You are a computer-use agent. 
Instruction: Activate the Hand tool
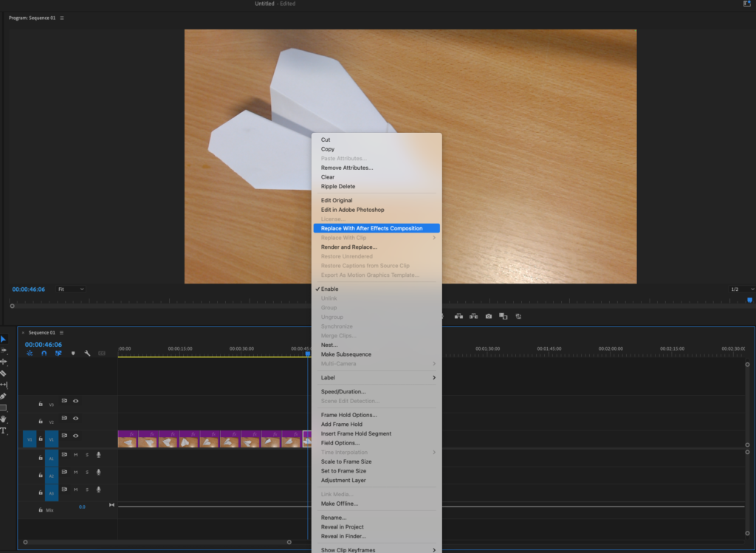tap(4, 419)
